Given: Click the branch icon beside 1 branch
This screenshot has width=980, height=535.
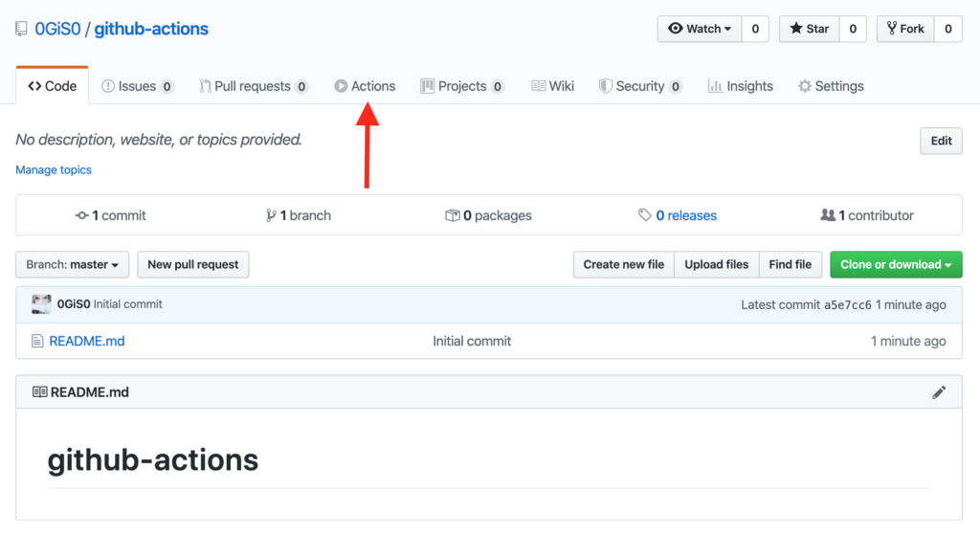Looking at the screenshot, I should click(x=271, y=215).
